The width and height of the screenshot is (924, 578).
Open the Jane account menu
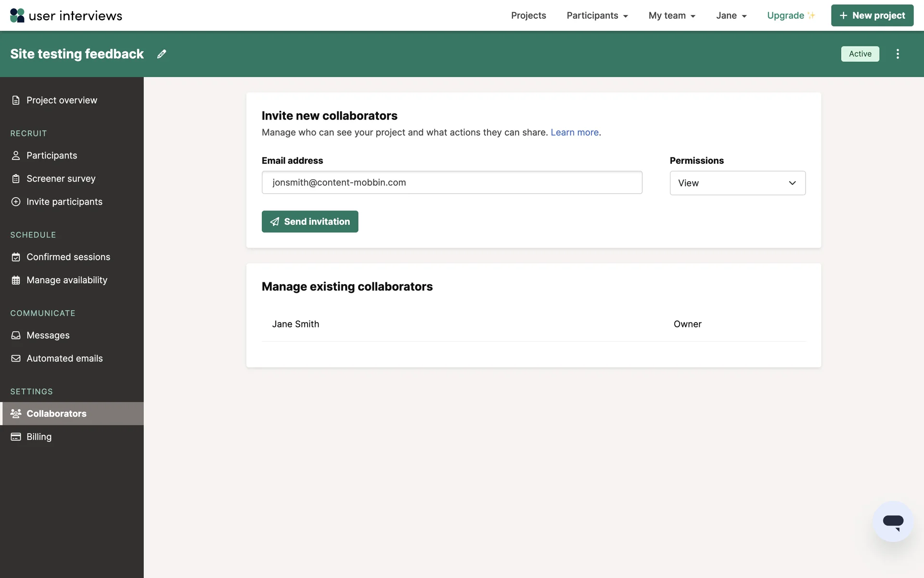pos(731,15)
